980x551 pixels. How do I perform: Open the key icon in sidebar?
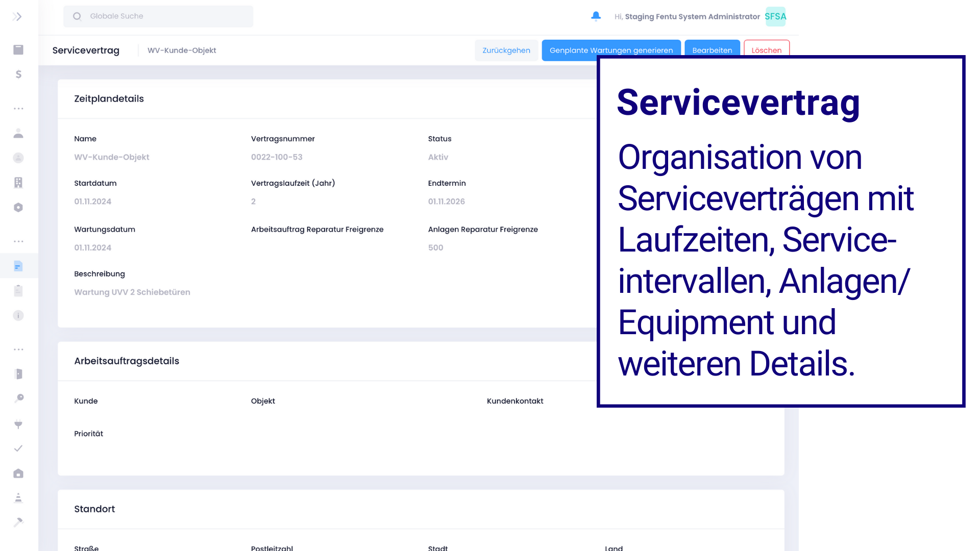(x=18, y=398)
